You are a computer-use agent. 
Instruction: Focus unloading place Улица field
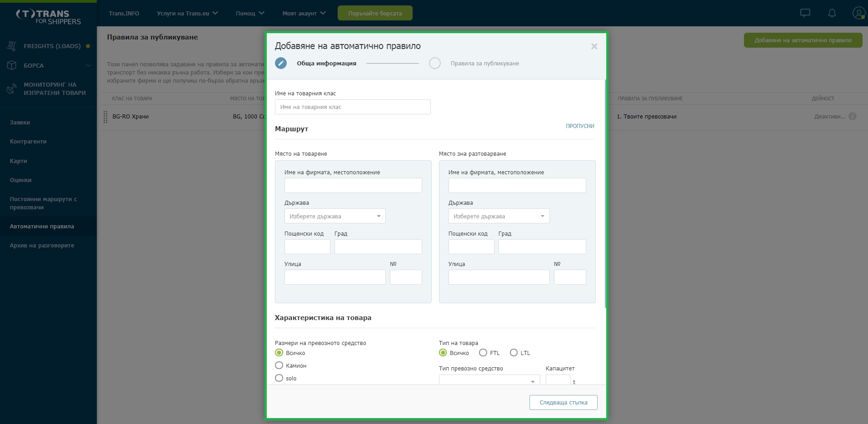pyautogui.click(x=499, y=277)
